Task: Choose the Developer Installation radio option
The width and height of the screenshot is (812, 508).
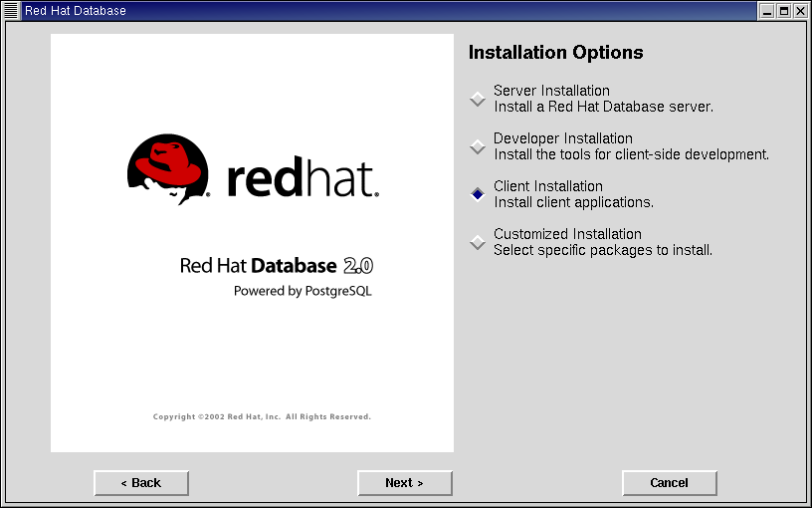Action: [478, 146]
